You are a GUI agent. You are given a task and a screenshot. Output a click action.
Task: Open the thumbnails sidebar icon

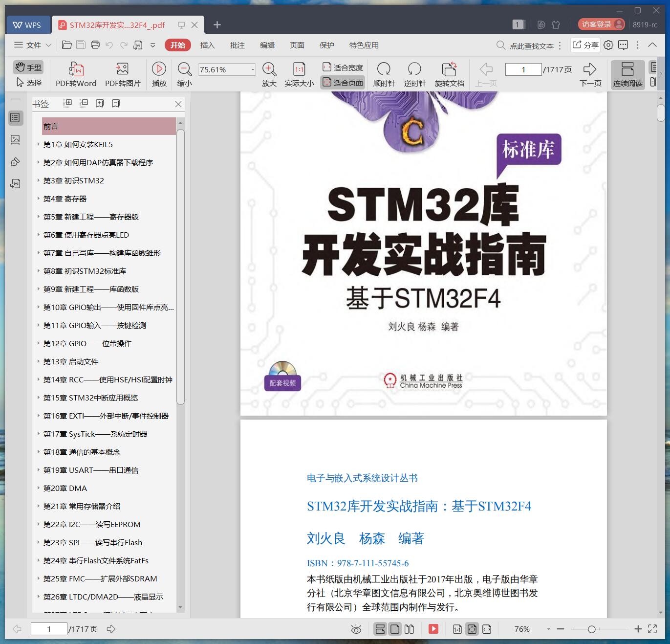click(15, 140)
